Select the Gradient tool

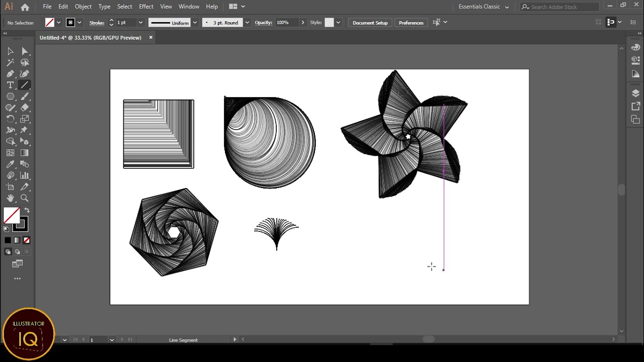25,153
